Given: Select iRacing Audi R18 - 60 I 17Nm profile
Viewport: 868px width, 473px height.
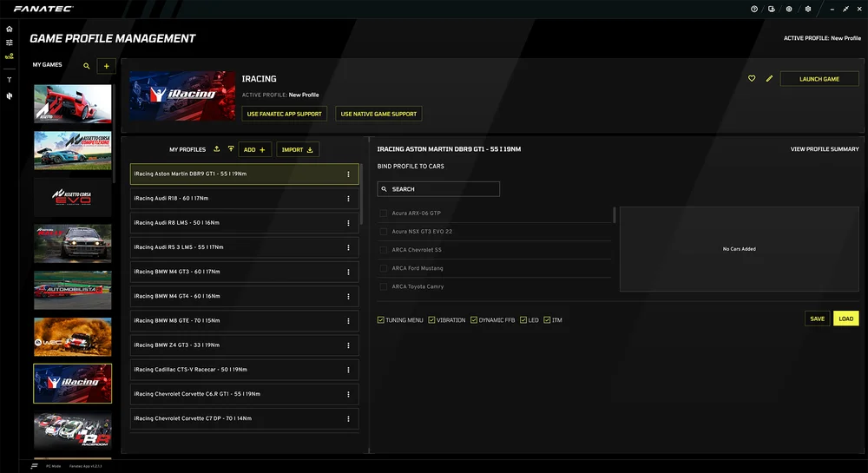Looking at the screenshot, I should click(x=244, y=199).
